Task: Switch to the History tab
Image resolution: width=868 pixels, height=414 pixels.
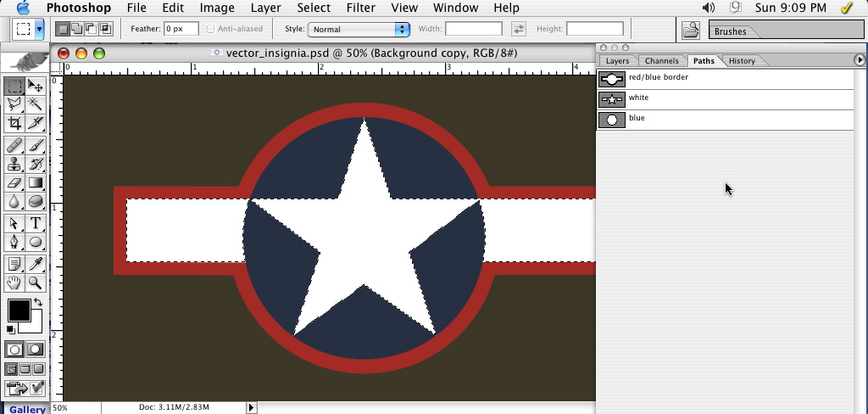Action: (x=742, y=61)
